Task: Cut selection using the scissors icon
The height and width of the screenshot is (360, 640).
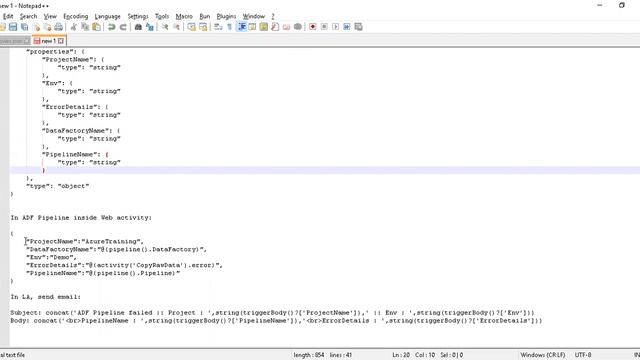Action: 73,27
